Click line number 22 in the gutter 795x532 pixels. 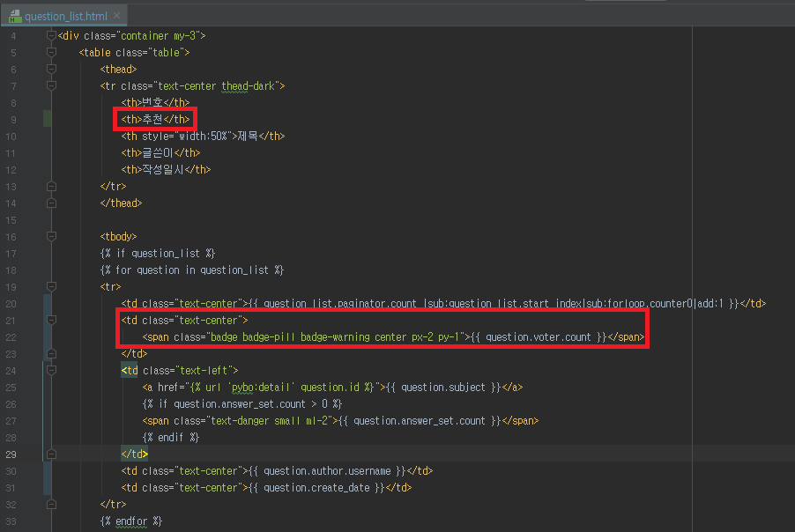(11, 337)
